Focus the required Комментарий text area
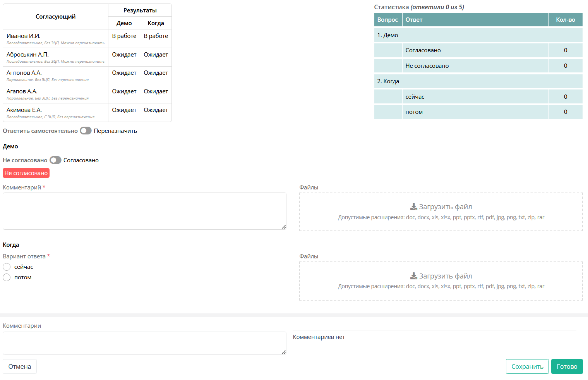Screen dimensions: 588x380 click(x=144, y=211)
